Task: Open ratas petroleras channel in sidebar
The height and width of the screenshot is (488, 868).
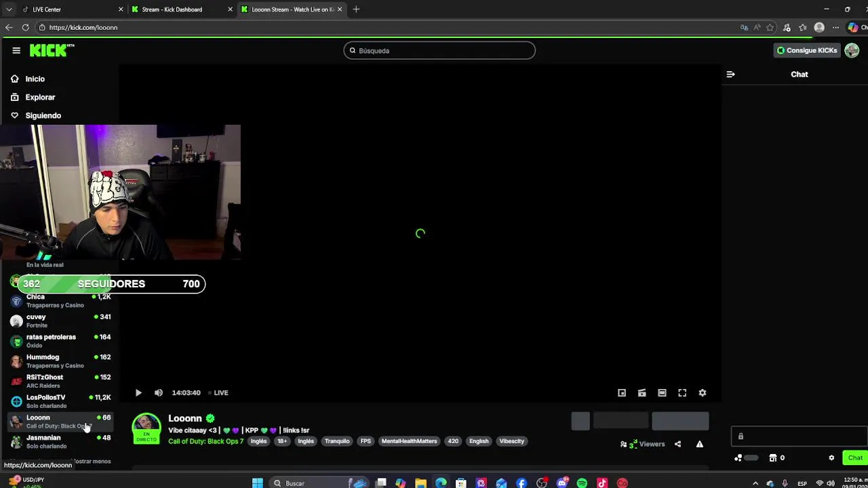Action: tap(61, 340)
